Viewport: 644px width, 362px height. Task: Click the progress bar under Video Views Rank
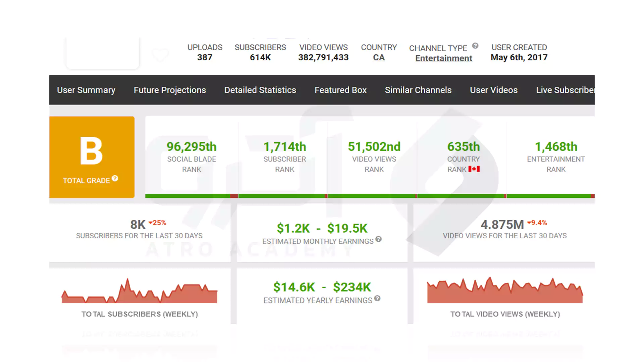pyautogui.click(x=372, y=196)
